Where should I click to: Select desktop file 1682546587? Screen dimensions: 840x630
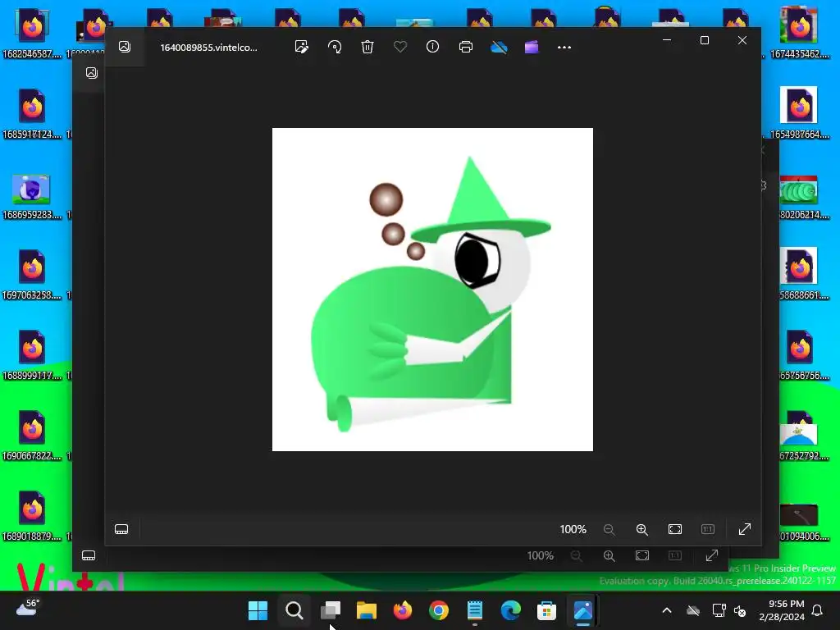click(x=32, y=33)
